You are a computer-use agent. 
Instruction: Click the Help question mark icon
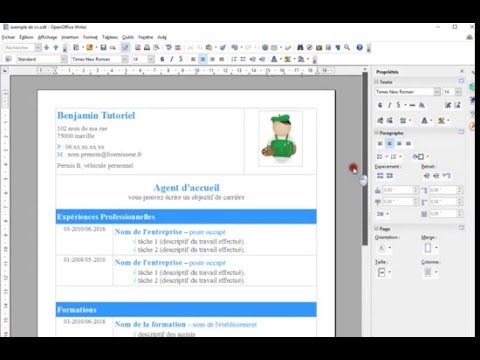coord(359,48)
